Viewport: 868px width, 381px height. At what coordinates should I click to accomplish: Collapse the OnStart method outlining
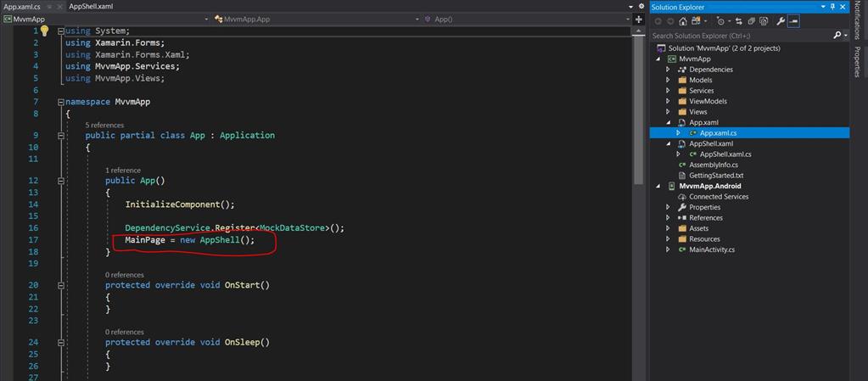pyautogui.click(x=61, y=285)
